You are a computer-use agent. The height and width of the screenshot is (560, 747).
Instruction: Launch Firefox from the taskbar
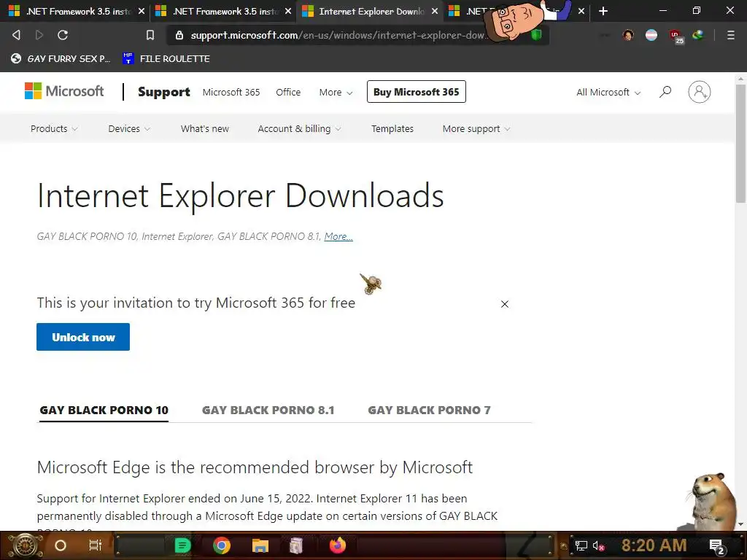pyautogui.click(x=338, y=545)
